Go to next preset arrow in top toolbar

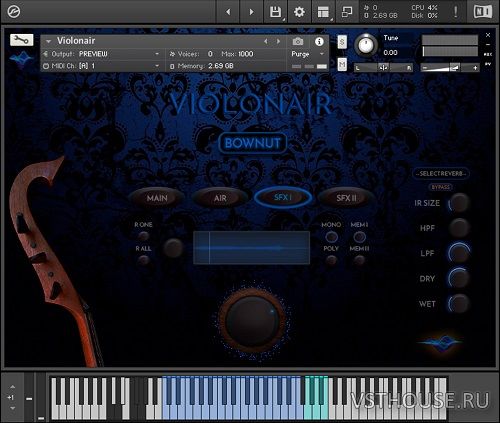click(252, 12)
